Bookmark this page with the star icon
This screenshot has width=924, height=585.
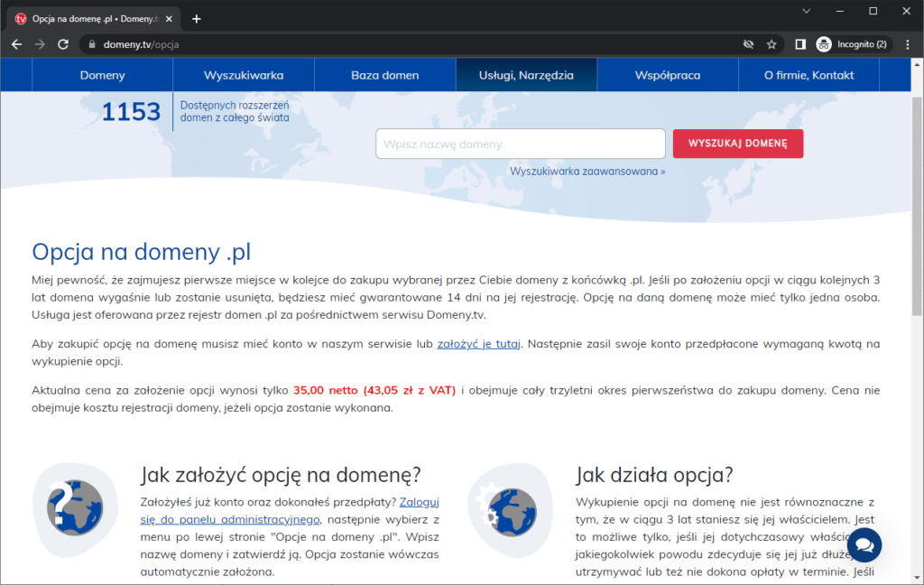click(x=771, y=42)
